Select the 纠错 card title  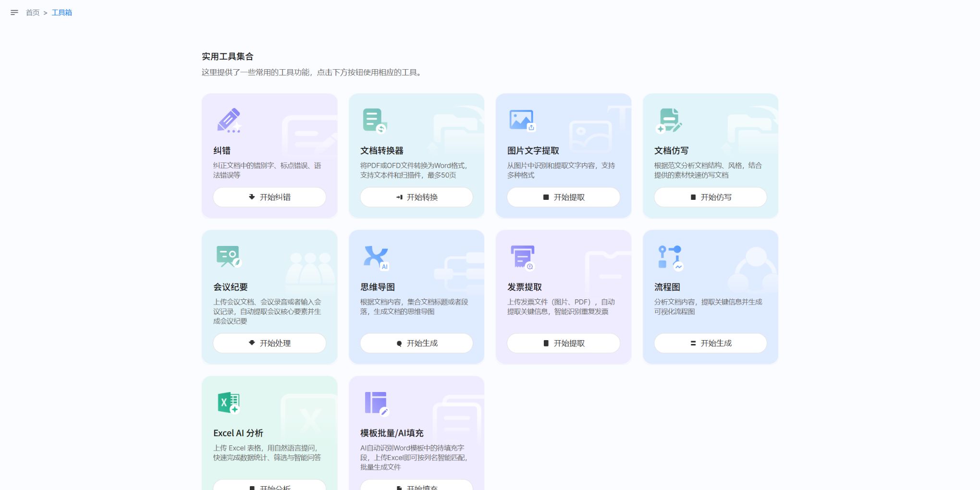pyautogui.click(x=222, y=150)
